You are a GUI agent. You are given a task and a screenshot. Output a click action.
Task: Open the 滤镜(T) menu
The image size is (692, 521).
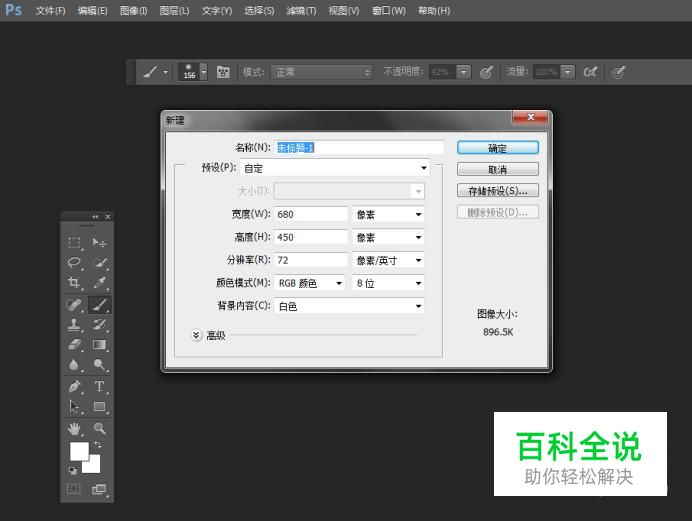point(301,11)
